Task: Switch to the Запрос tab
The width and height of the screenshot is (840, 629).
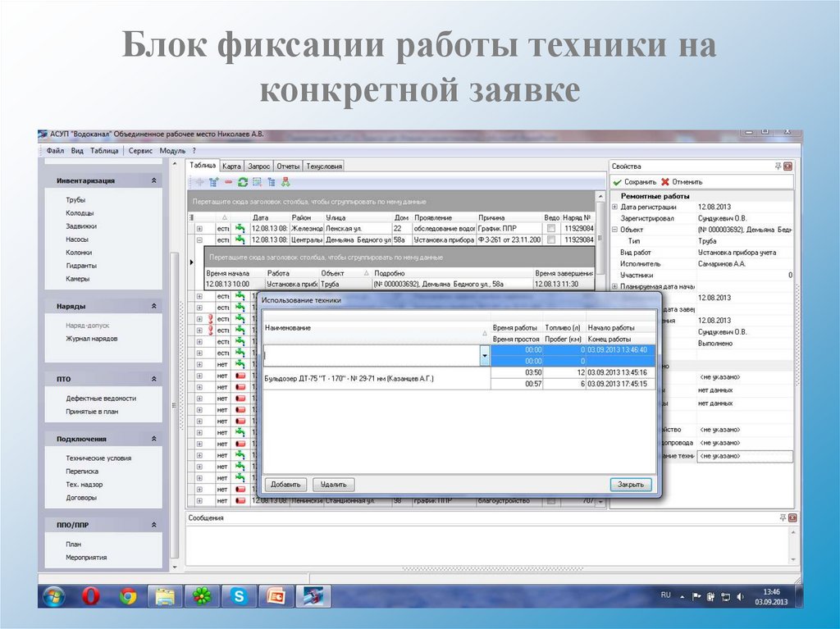Action: pyautogui.click(x=258, y=166)
